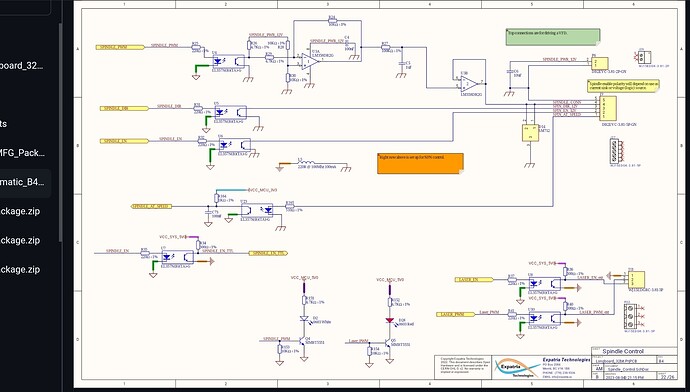Click the orange NPN control note box
The height and width of the screenshot is (392, 690).
point(420,163)
